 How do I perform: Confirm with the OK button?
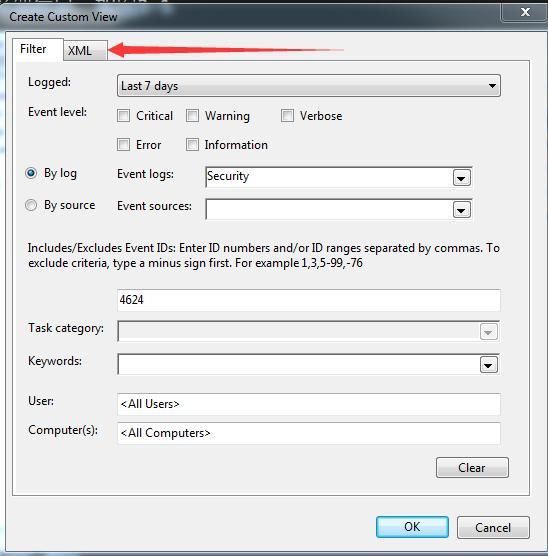tap(412, 527)
